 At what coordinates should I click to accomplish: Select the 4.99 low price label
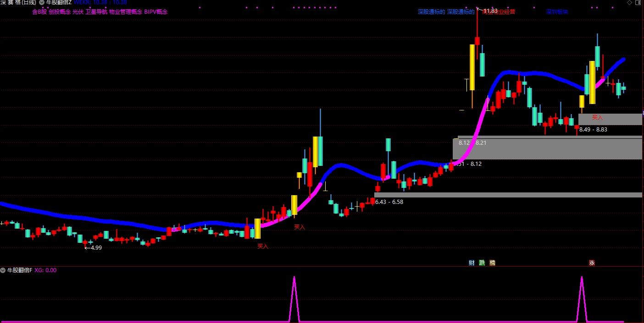point(96,248)
